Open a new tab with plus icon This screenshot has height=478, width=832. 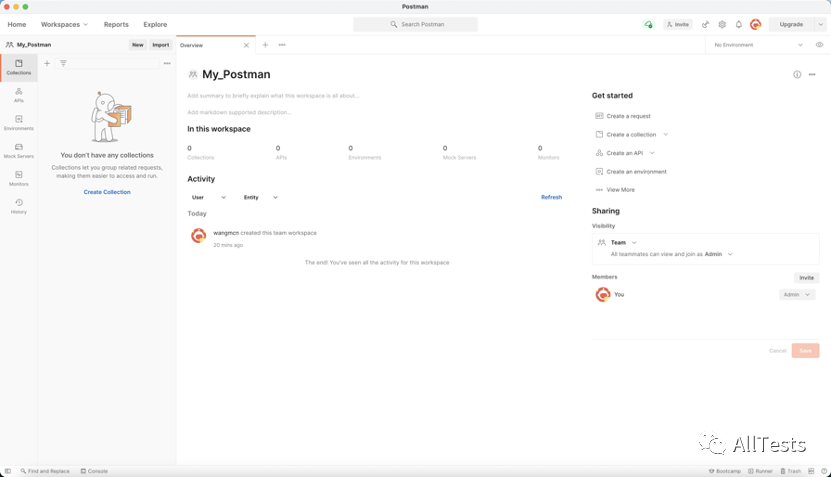click(x=265, y=45)
